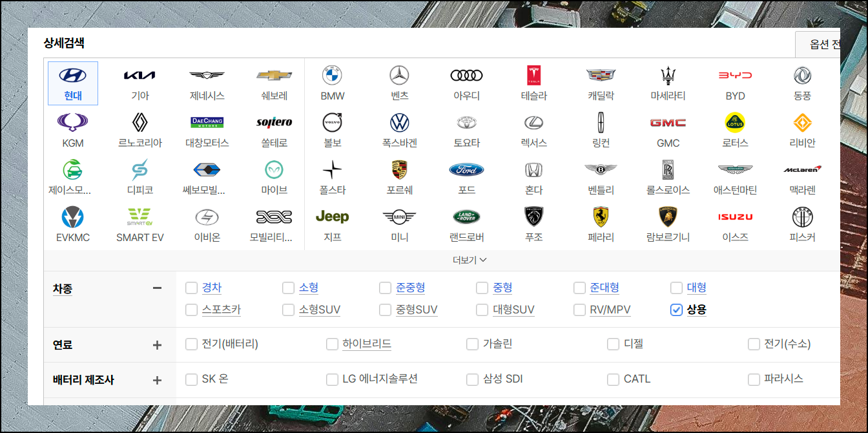This screenshot has height=433, width=868.
Task: Uncheck the 상용 checkbox
Action: [x=676, y=310]
